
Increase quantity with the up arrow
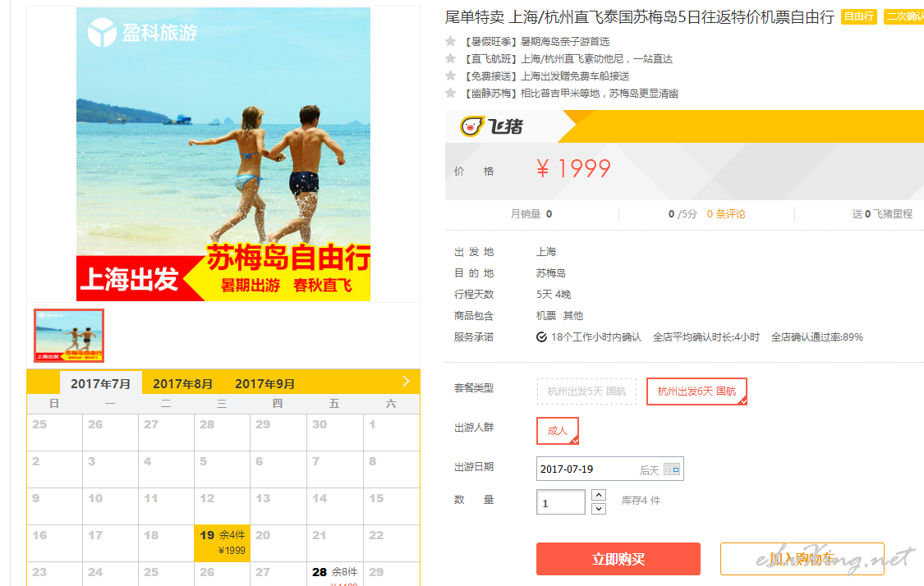599,495
